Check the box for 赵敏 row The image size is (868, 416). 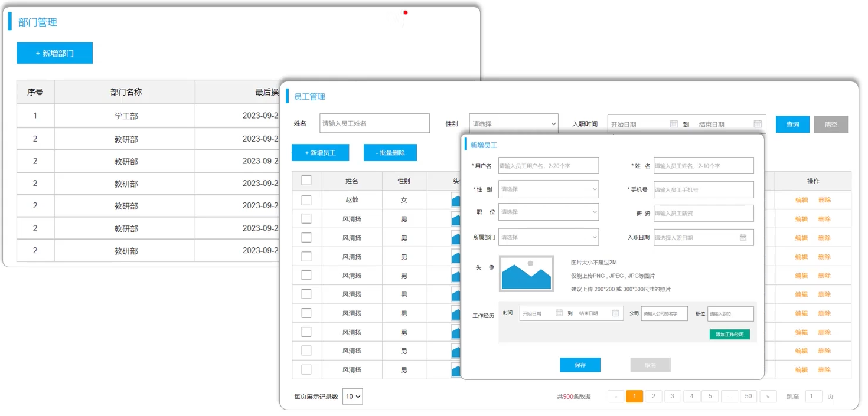click(306, 200)
